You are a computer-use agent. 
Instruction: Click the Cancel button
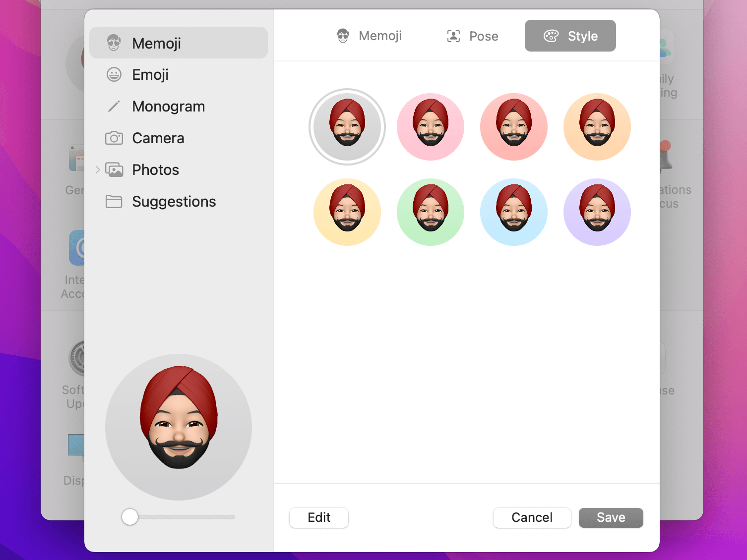tap(532, 517)
